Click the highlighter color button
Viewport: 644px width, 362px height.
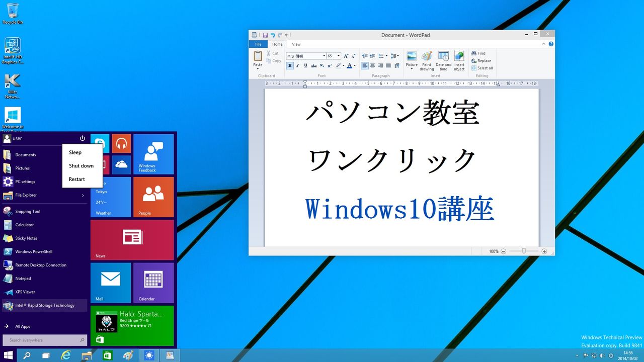[339, 66]
